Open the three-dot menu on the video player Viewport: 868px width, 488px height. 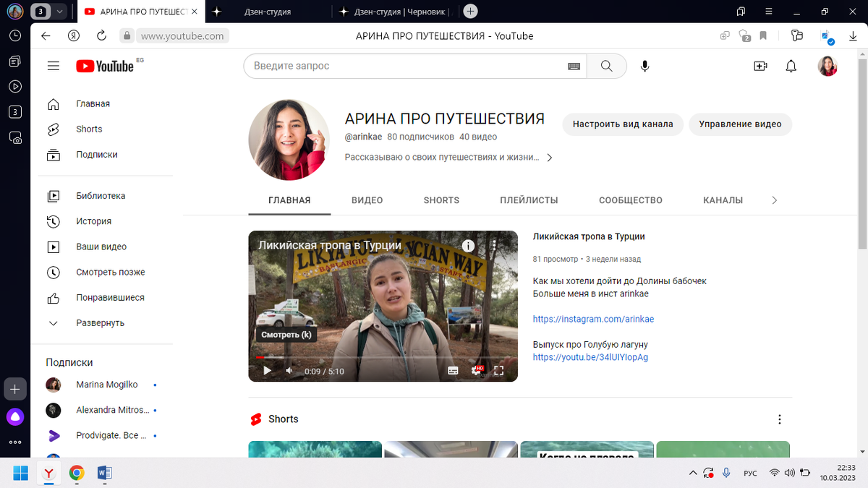(494, 245)
